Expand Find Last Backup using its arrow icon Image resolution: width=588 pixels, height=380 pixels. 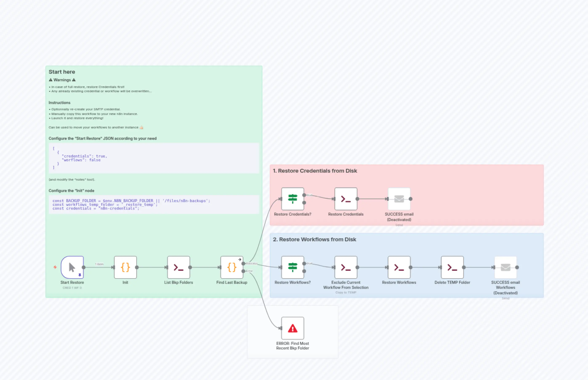(239, 259)
